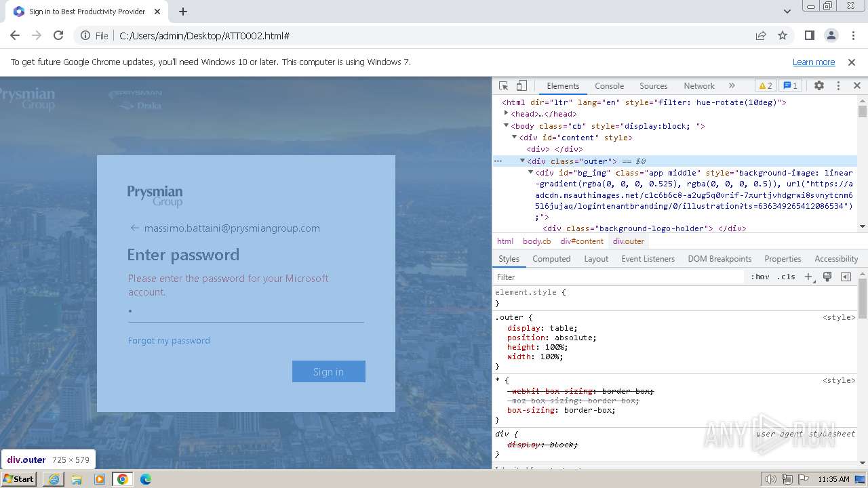Open style source link of .outer rule

tap(839, 317)
